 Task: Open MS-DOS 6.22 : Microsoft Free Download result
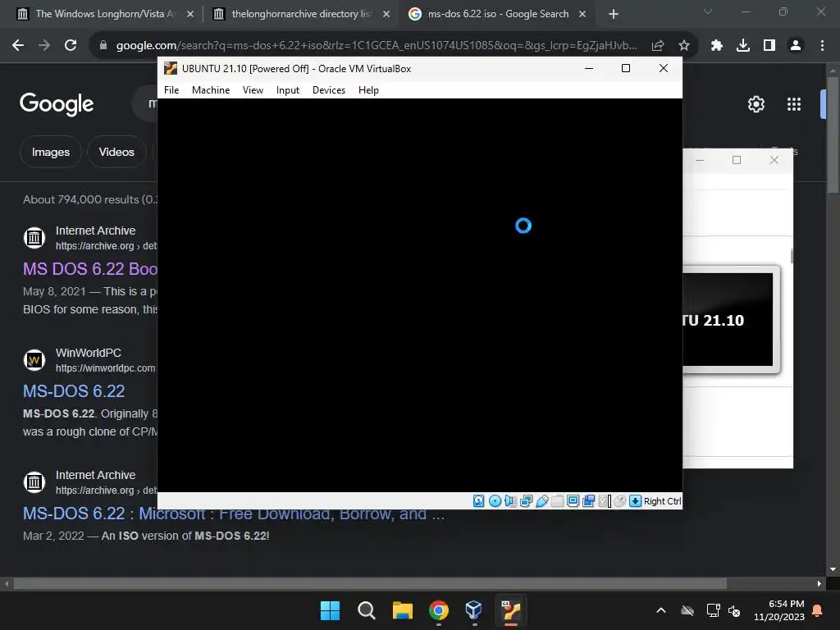click(x=234, y=514)
